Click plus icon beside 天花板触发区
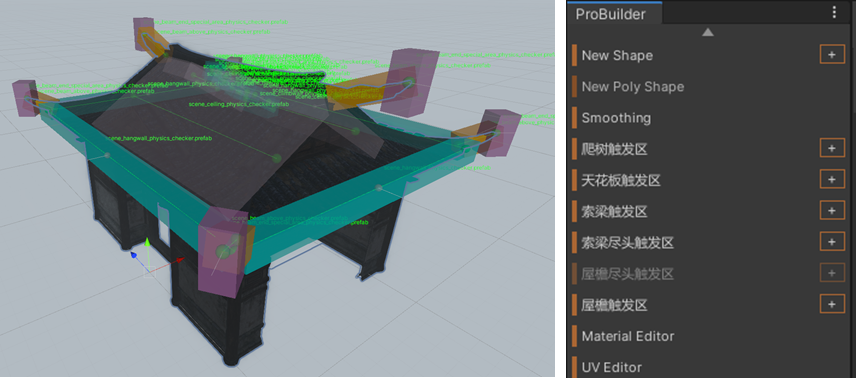This screenshot has height=378, width=856. click(x=832, y=179)
